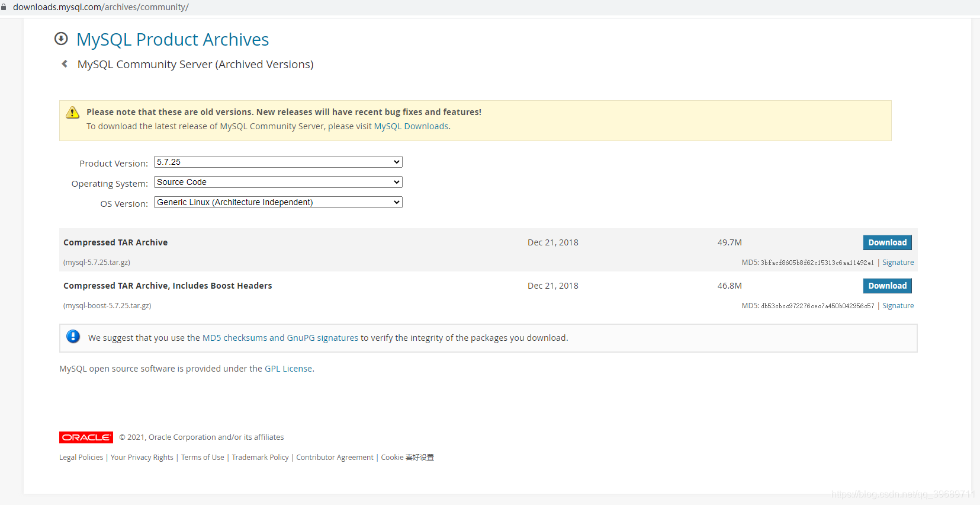Open Signature link for mysql-boost-5.7.25.tar.gz
The image size is (980, 505).
point(898,306)
